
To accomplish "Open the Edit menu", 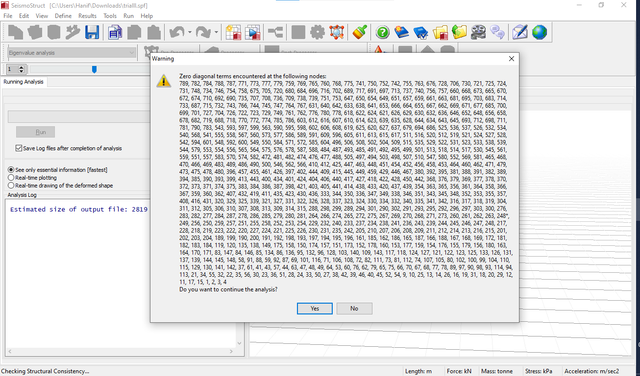I will click(24, 16).
